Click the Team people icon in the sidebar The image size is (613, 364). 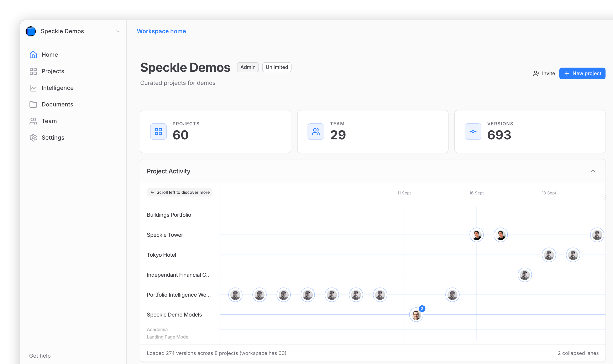click(x=33, y=121)
